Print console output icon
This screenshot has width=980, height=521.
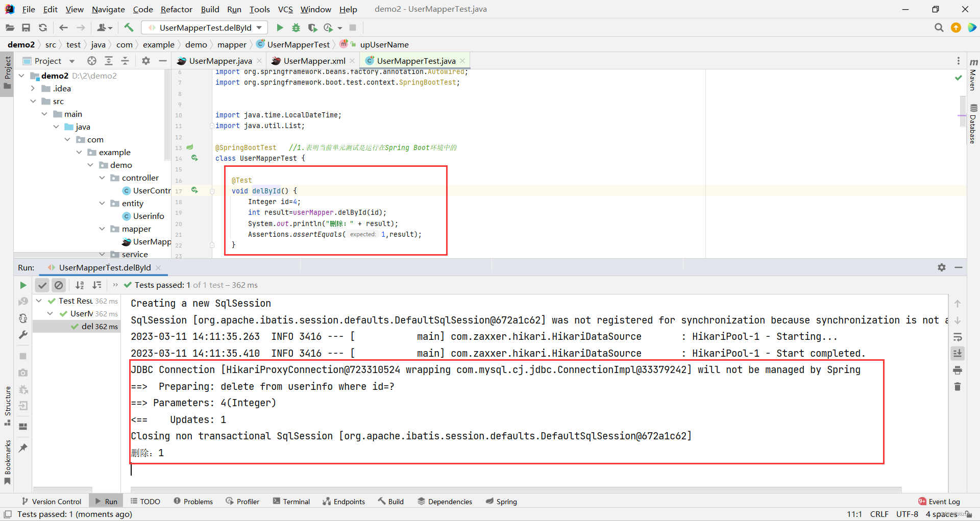[x=958, y=370]
